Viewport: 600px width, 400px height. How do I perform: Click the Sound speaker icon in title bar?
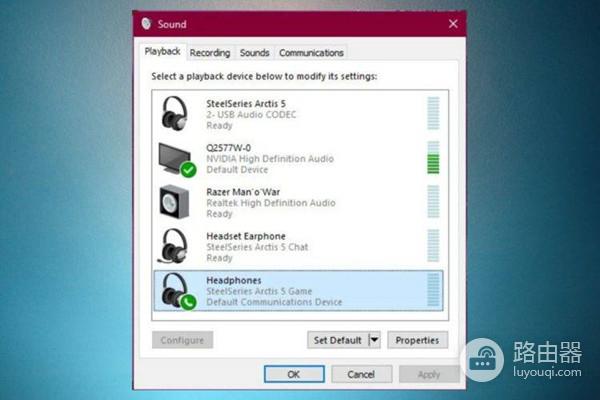tap(146, 23)
